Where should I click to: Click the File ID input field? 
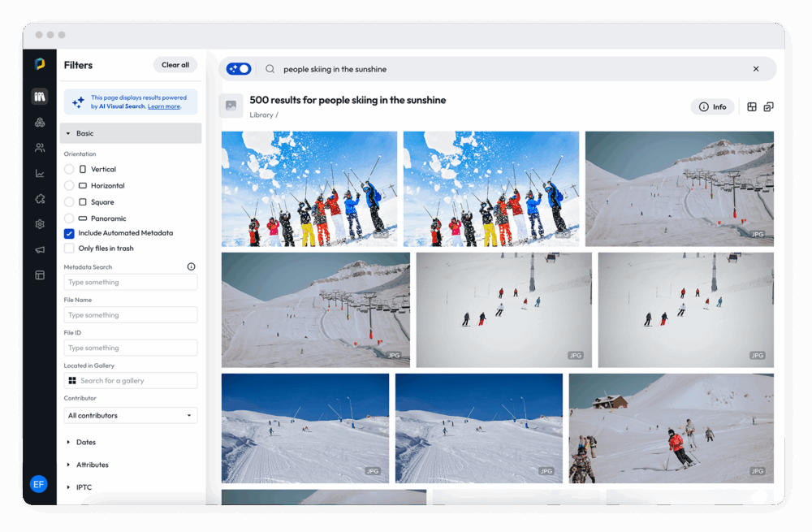click(131, 348)
